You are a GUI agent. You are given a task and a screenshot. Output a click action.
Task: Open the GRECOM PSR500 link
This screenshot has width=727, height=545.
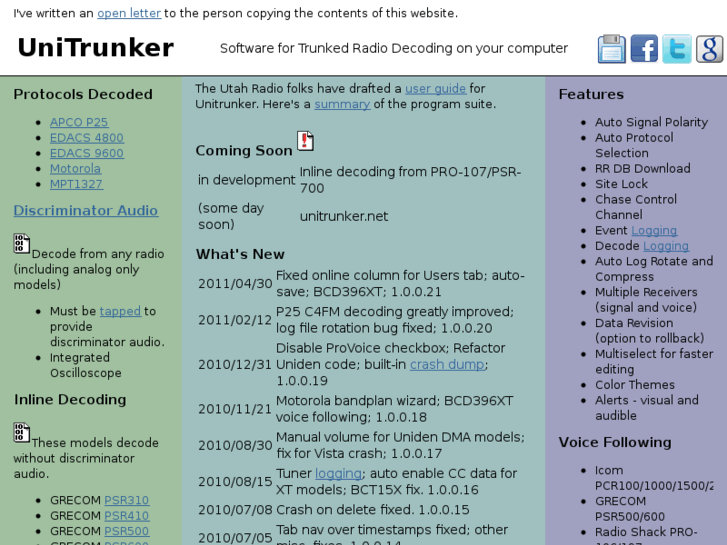(x=127, y=531)
